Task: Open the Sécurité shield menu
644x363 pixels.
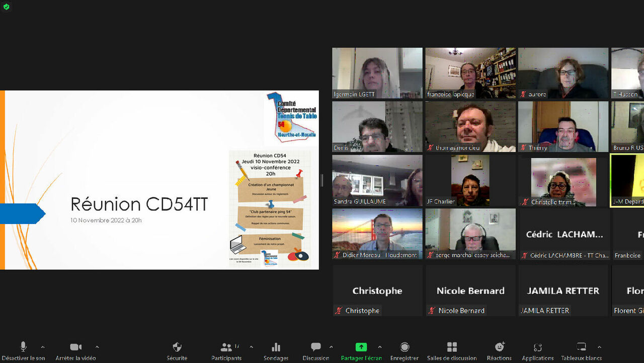Action: pos(177,351)
